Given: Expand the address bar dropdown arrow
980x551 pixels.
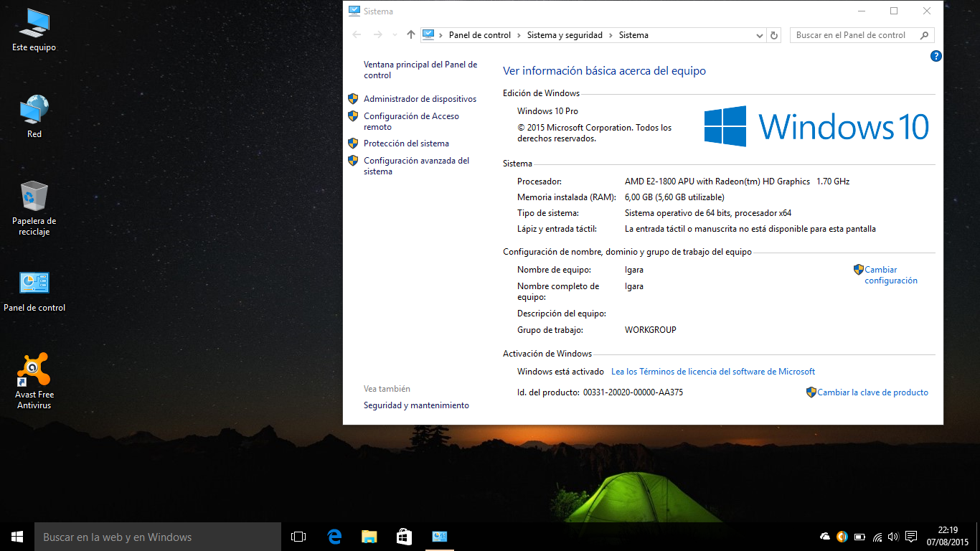Looking at the screenshot, I should click(x=759, y=34).
